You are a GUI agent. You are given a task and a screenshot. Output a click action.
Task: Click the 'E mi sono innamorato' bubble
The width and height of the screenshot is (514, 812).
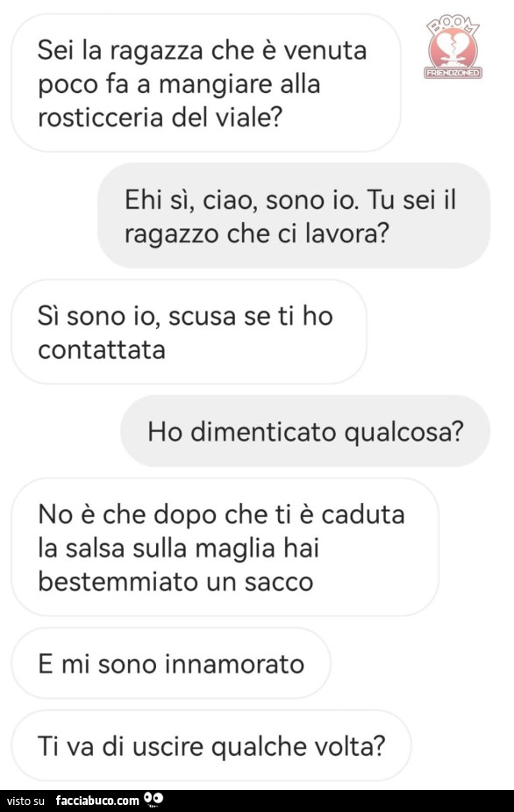(171, 663)
